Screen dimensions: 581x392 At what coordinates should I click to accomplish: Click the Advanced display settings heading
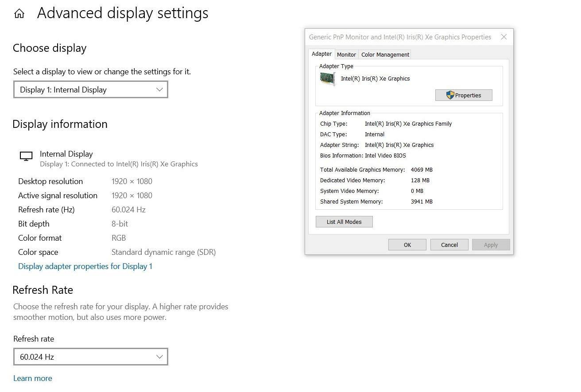123,13
